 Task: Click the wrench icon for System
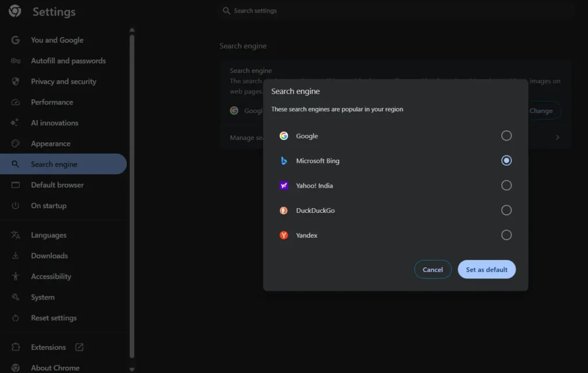(16, 297)
